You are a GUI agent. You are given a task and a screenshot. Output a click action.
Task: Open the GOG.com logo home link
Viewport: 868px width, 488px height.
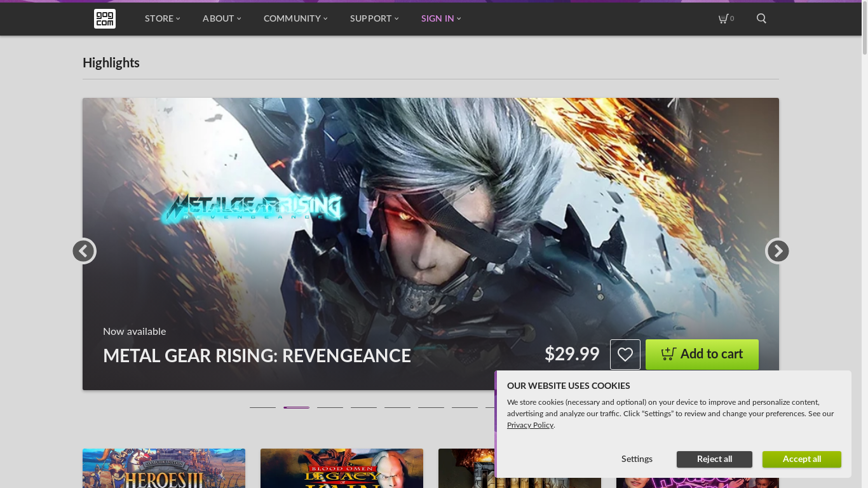pyautogui.click(x=105, y=18)
